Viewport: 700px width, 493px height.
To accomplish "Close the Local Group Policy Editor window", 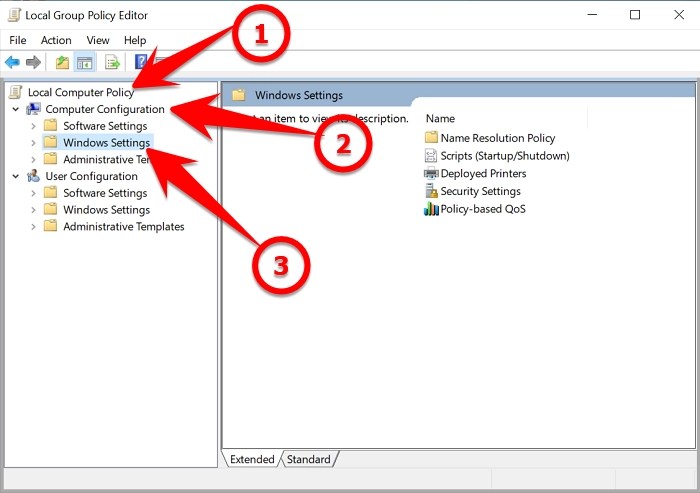I will click(679, 15).
